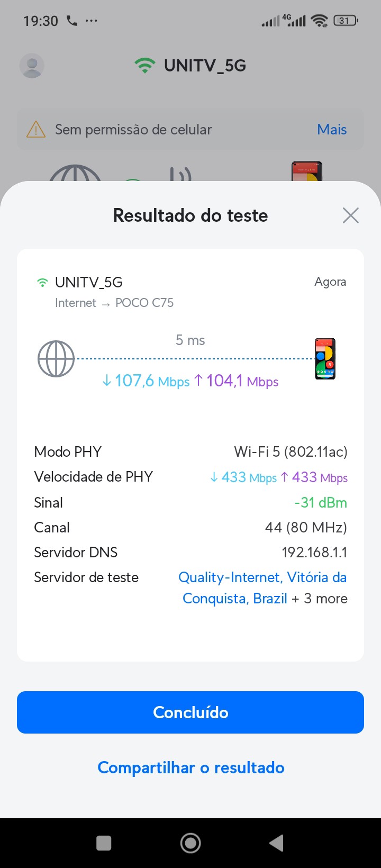Tap the battery indicator in the status bar
381x868 pixels.
point(346,21)
